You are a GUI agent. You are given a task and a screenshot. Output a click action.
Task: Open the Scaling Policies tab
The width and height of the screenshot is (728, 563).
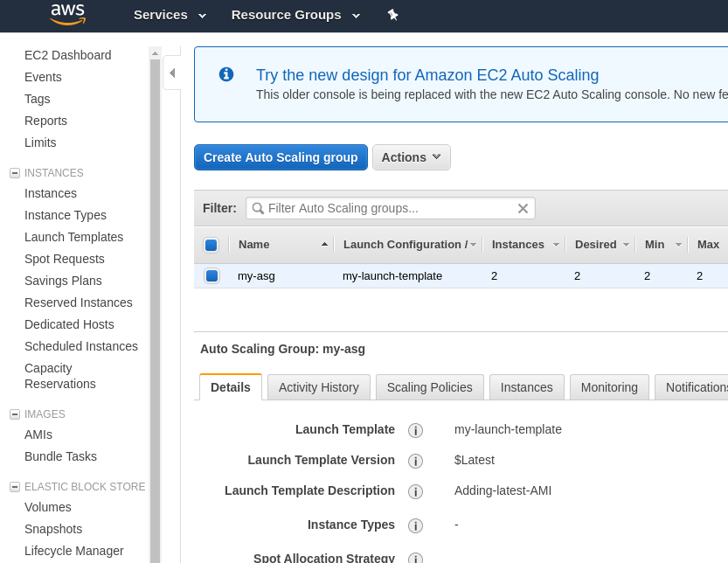[429, 387]
